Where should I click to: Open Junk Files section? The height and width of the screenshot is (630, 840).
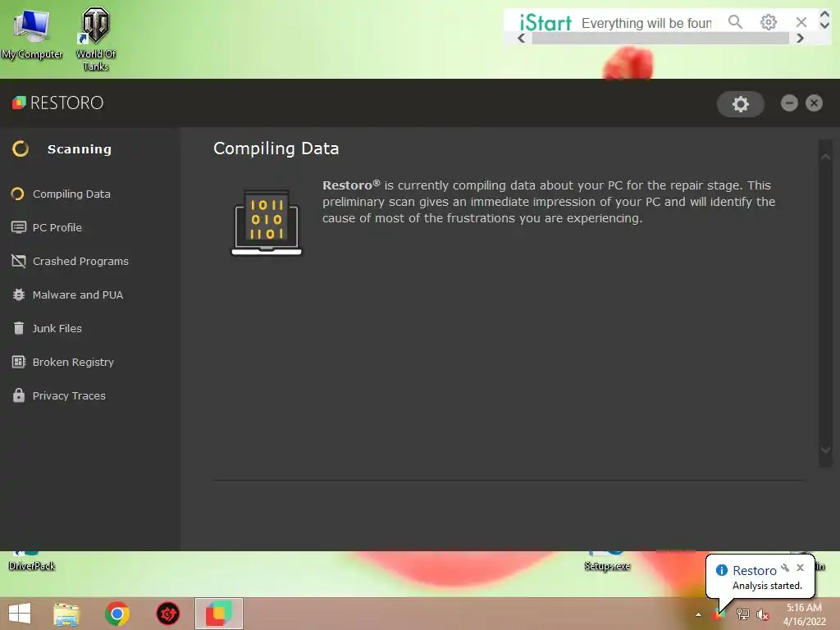click(x=57, y=328)
